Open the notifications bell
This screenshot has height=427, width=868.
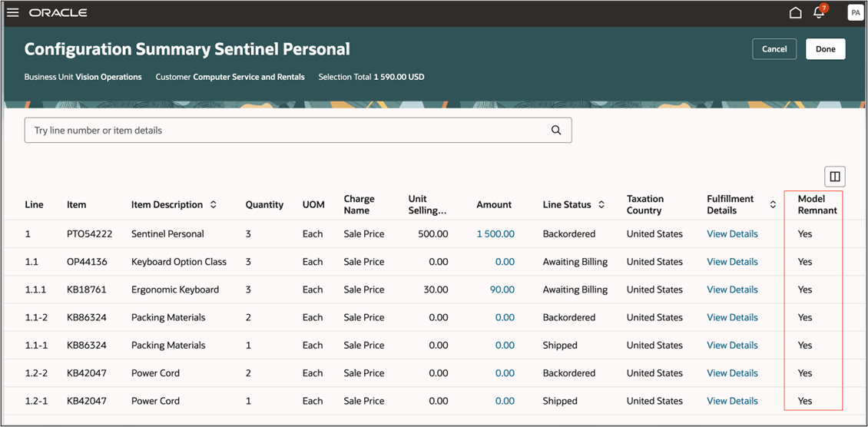(820, 12)
